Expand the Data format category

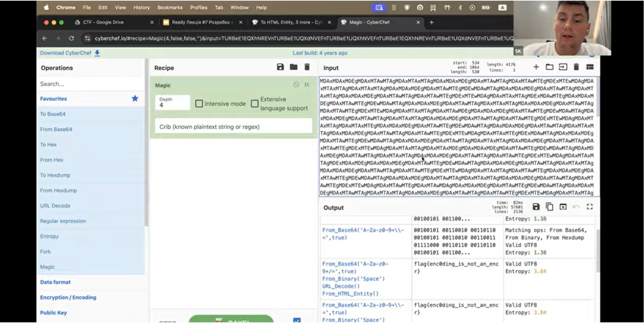coord(56,282)
